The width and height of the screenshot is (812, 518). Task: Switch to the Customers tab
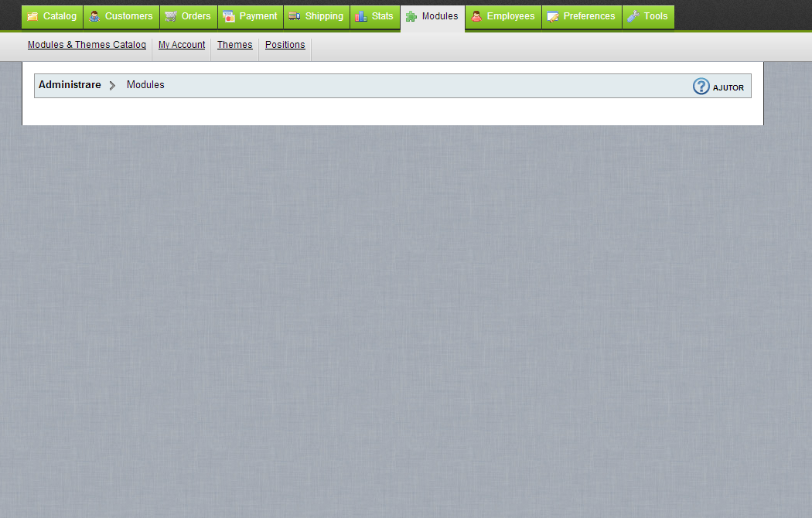tap(121, 17)
